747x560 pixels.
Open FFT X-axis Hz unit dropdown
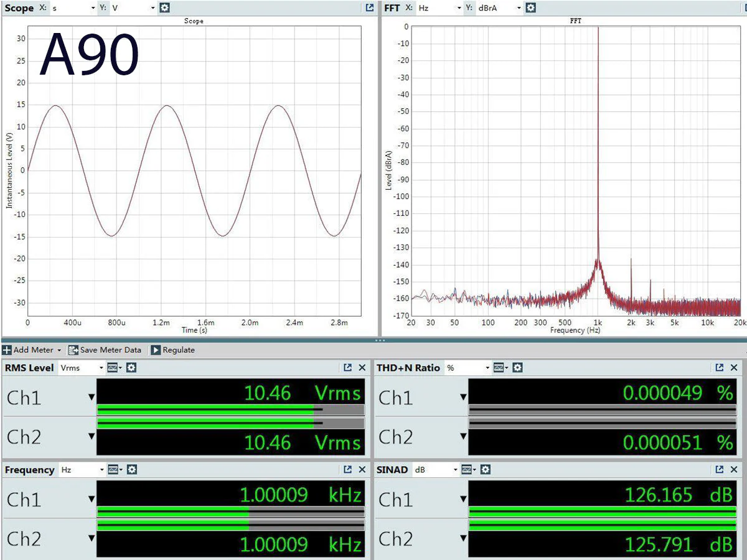pos(439,8)
